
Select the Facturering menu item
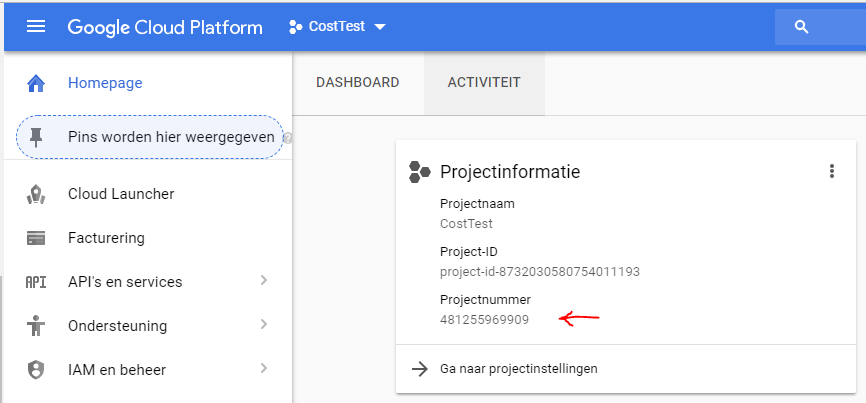pos(106,238)
